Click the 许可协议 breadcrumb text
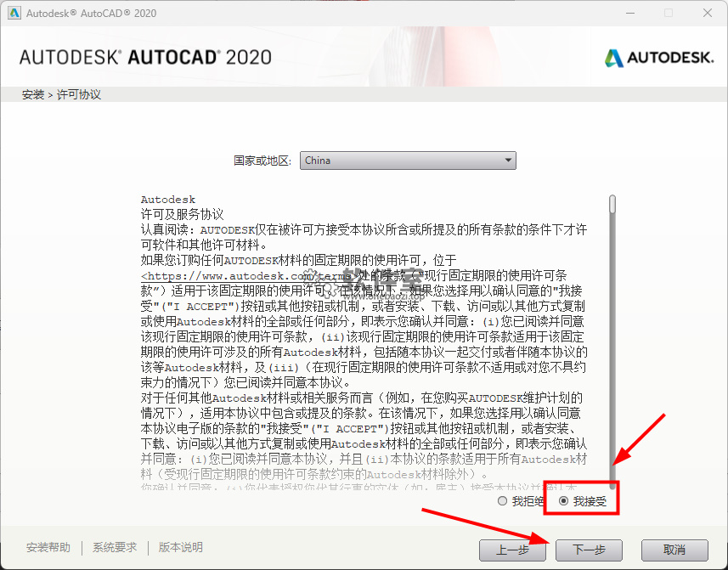The width and height of the screenshot is (728, 570). pos(78,94)
